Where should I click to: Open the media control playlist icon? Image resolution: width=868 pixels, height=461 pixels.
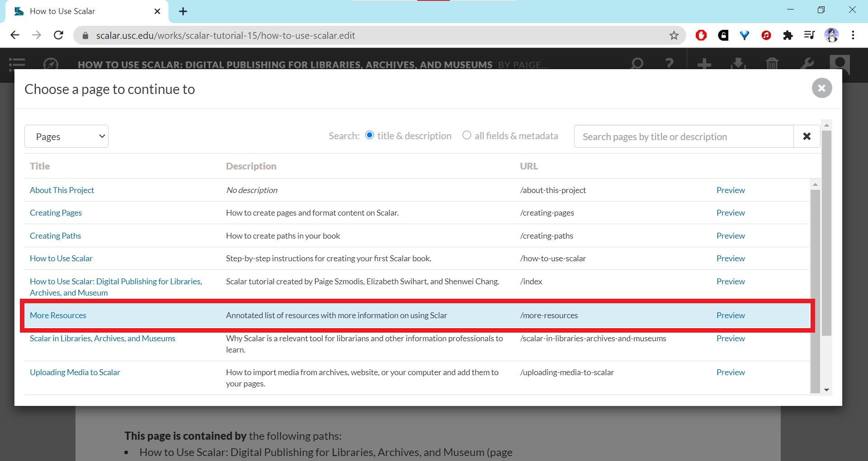point(809,35)
